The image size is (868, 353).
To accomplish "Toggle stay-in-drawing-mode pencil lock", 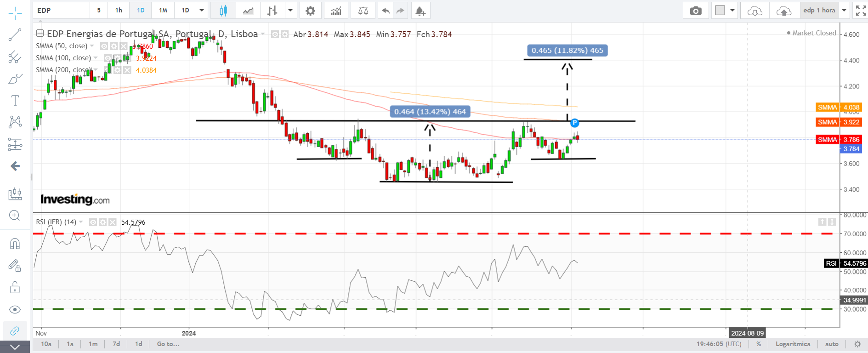I will pyautogui.click(x=15, y=265).
